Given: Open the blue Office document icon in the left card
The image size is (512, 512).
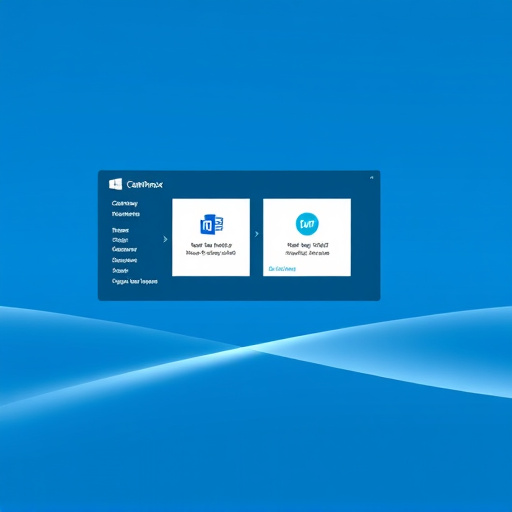Looking at the screenshot, I should (x=212, y=224).
